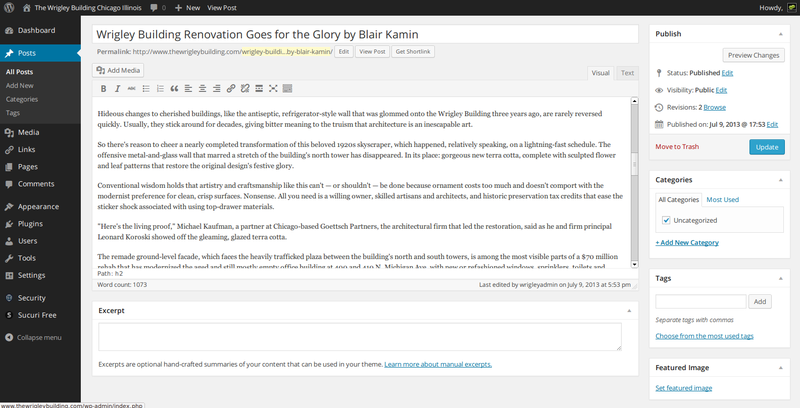Uncheck the Uncategorized category
800x408 pixels.
666,220
